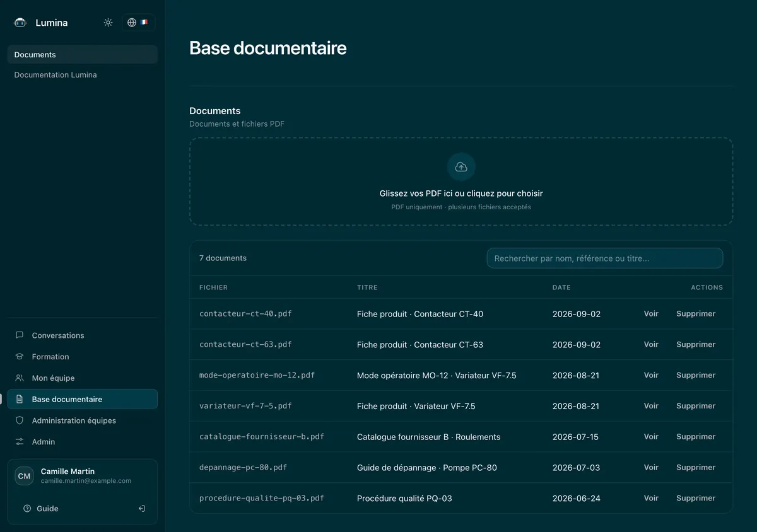The width and height of the screenshot is (757, 532).
Task: View procedure-qualite-pq-03.pdf
Action: click(x=651, y=498)
